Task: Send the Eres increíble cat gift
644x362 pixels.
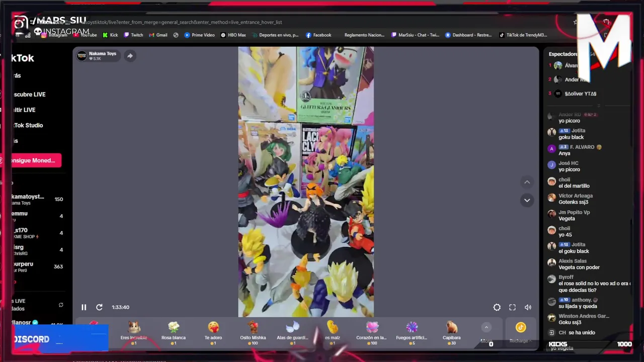Action: point(134,333)
